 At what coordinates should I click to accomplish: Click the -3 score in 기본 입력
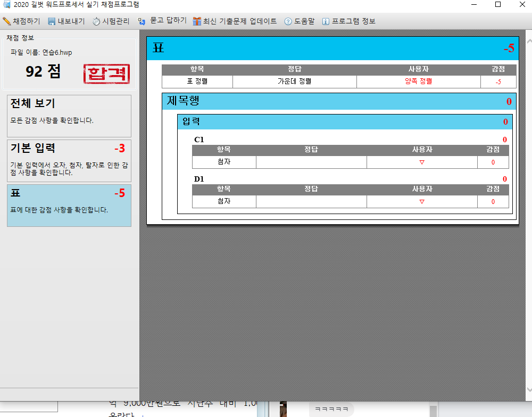(120, 149)
